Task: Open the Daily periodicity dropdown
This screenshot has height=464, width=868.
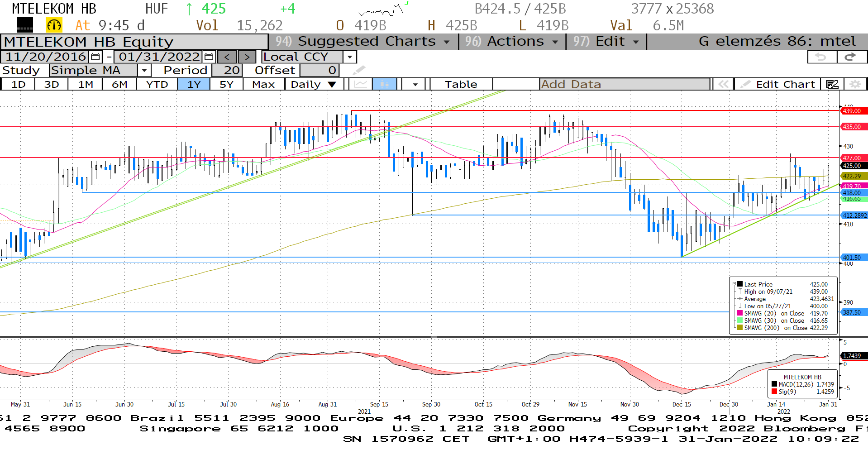Action: [314, 84]
